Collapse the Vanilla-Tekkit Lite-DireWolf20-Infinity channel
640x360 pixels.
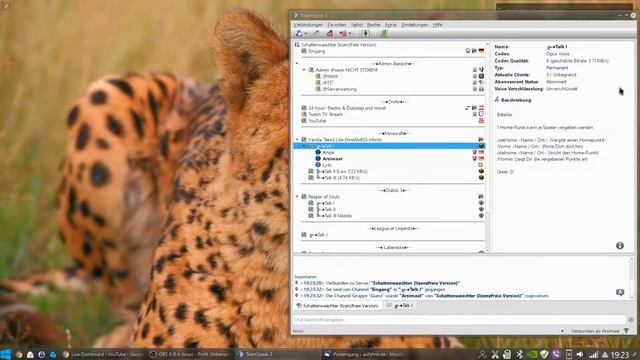tap(297, 140)
